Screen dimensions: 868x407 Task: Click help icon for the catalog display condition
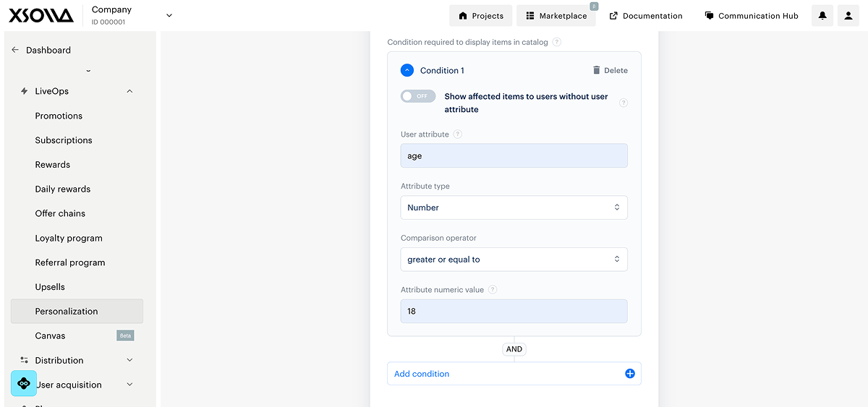[556, 43]
